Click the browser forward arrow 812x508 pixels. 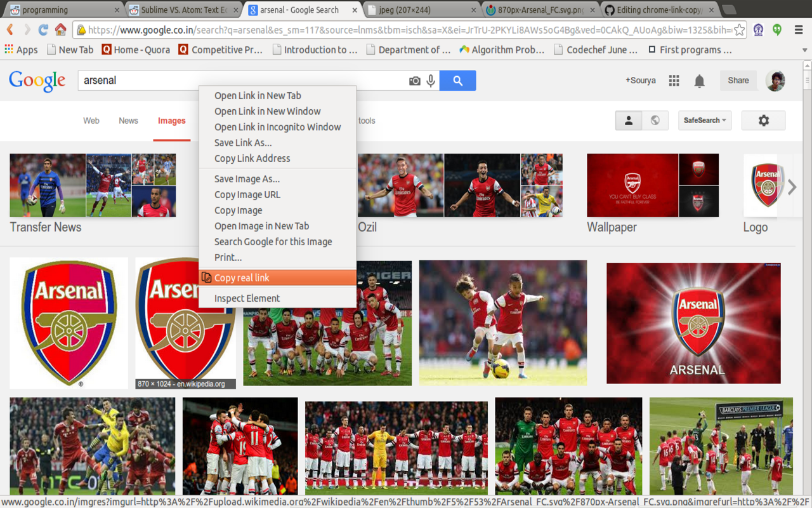click(x=27, y=30)
